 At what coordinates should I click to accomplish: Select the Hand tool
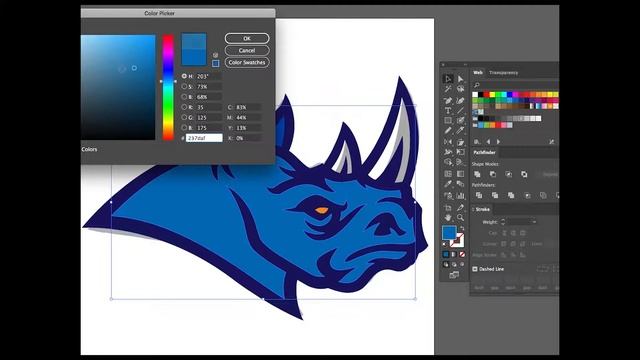[448, 217]
